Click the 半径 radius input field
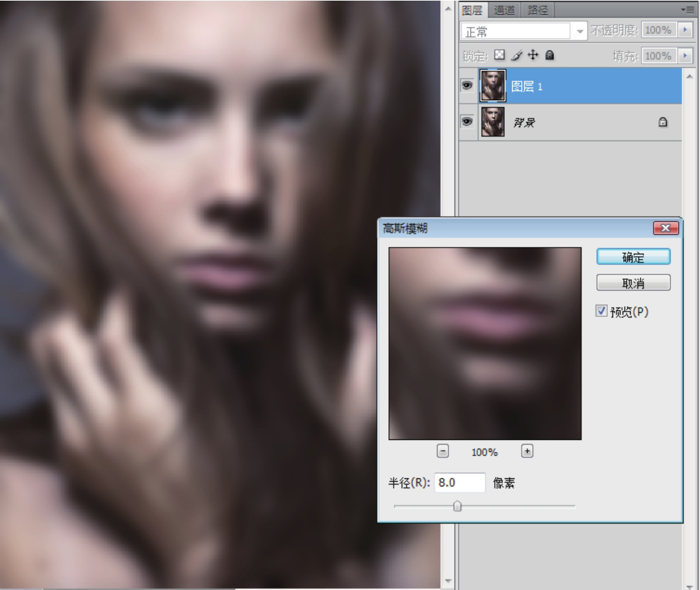700x590 pixels. click(460, 482)
